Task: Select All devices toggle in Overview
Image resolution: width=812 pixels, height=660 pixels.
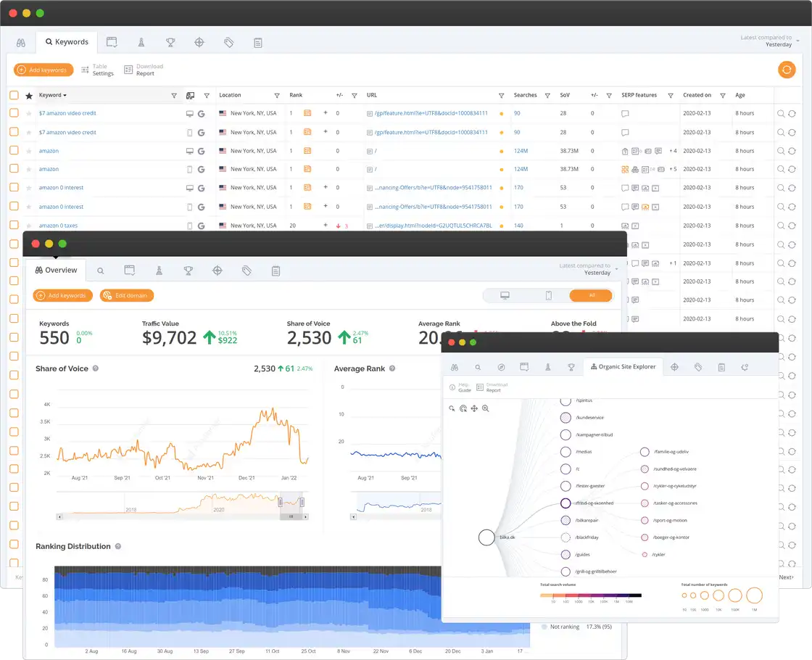Action: 591,295
